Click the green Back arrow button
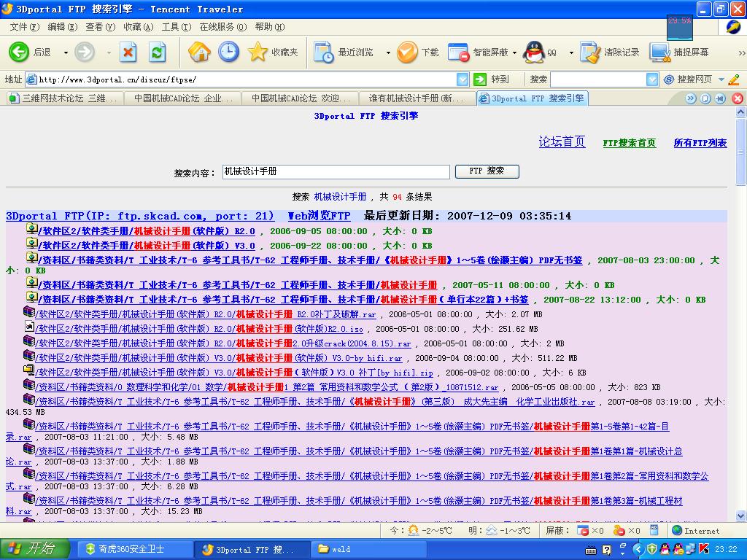 tap(19, 52)
